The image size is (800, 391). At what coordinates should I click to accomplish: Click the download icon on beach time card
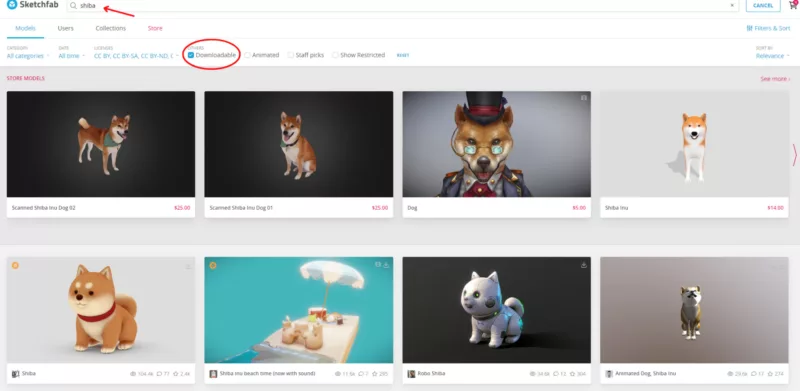tap(386, 265)
